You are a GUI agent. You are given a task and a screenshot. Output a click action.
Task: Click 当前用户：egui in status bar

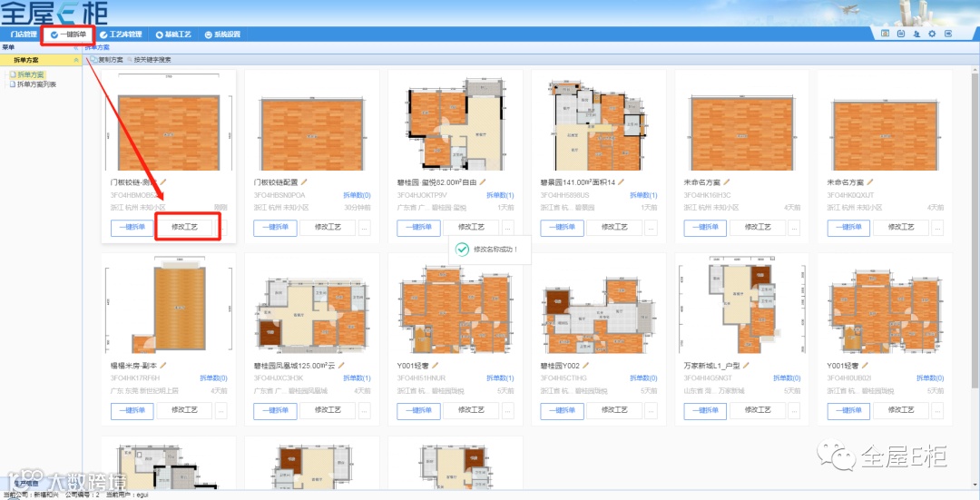click(127, 495)
